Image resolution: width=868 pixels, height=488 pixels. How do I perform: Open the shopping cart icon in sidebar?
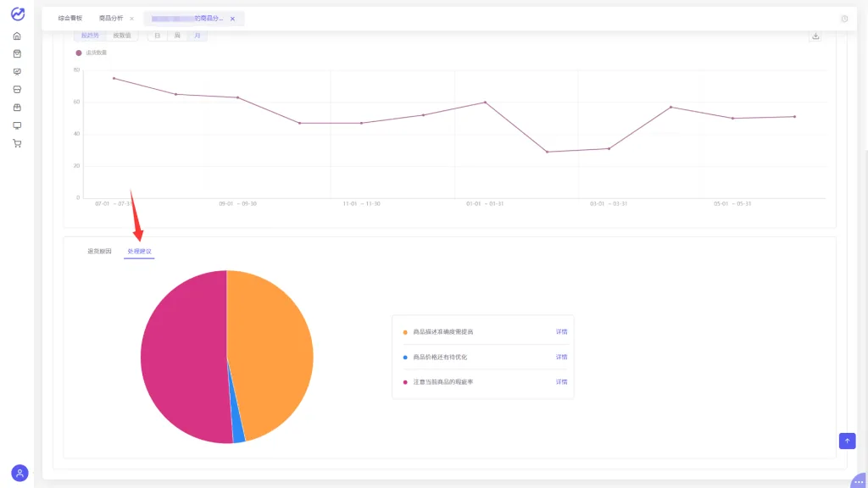pyautogui.click(x=17, y=143)
